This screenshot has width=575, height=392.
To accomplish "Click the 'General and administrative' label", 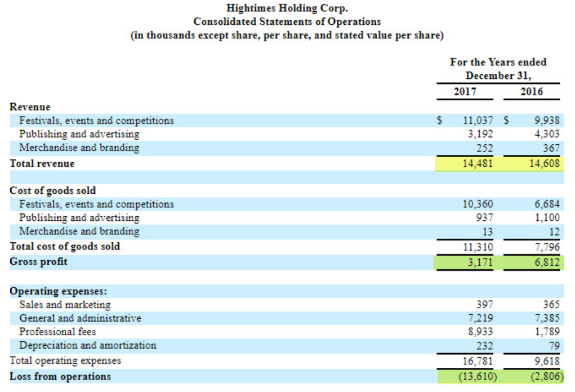I will (x=80, y=318).
